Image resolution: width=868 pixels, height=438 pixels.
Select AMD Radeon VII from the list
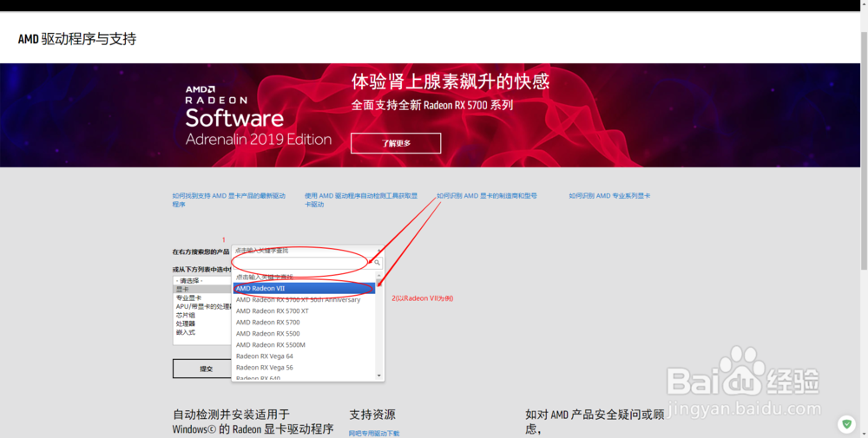point(304,288)
